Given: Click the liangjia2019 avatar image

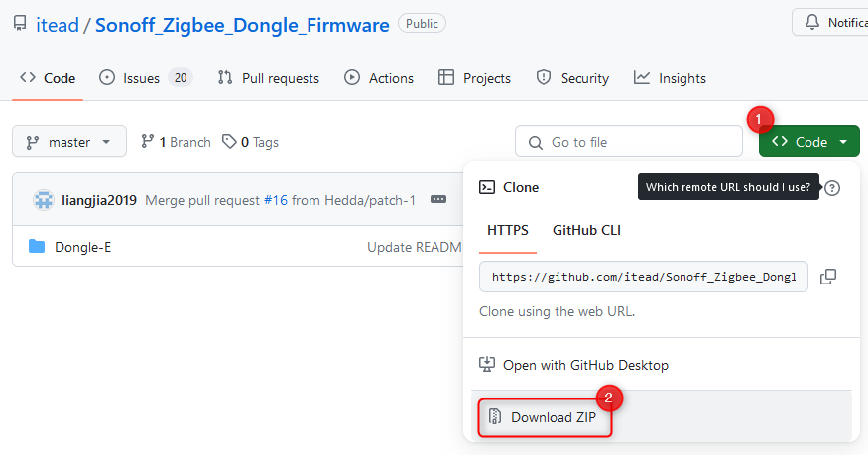Looking at the screenshot, I should (44, 200).
